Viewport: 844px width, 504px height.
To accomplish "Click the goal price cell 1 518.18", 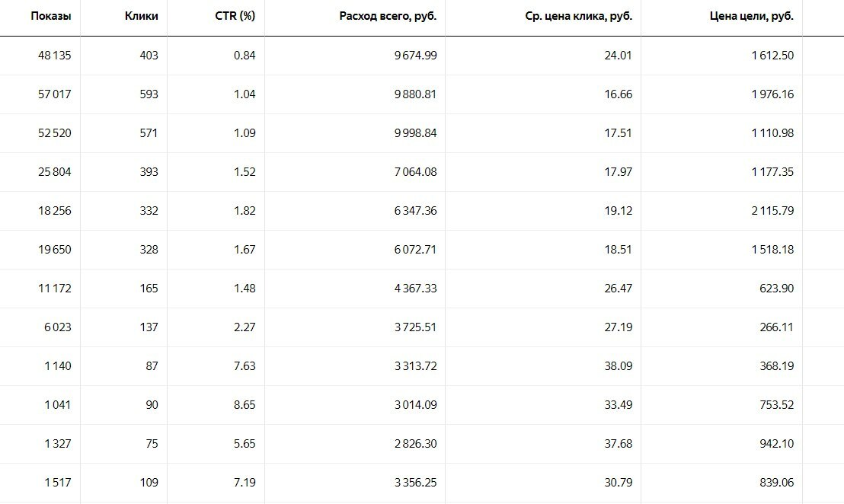I will [772, 250].
